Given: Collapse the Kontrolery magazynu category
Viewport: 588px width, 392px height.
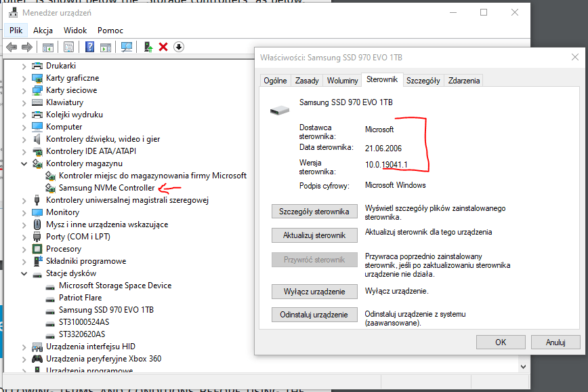Looking at the screenshot, I should click(x=24, y=163).
